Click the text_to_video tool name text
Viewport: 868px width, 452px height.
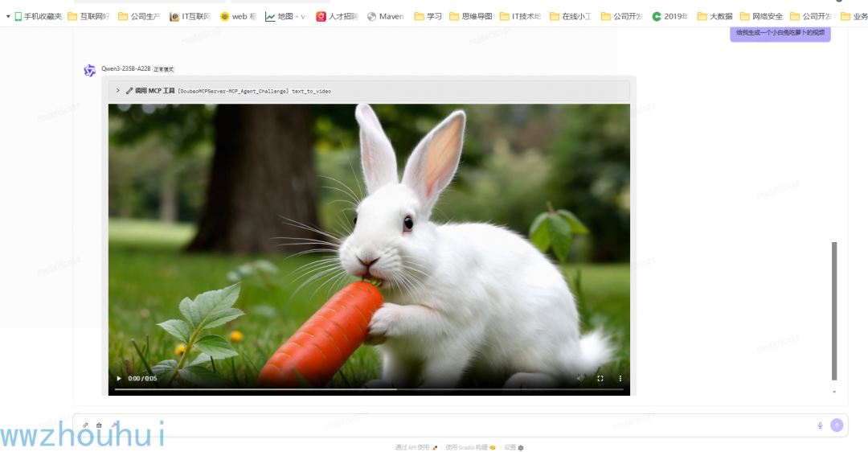pos(311,92)
